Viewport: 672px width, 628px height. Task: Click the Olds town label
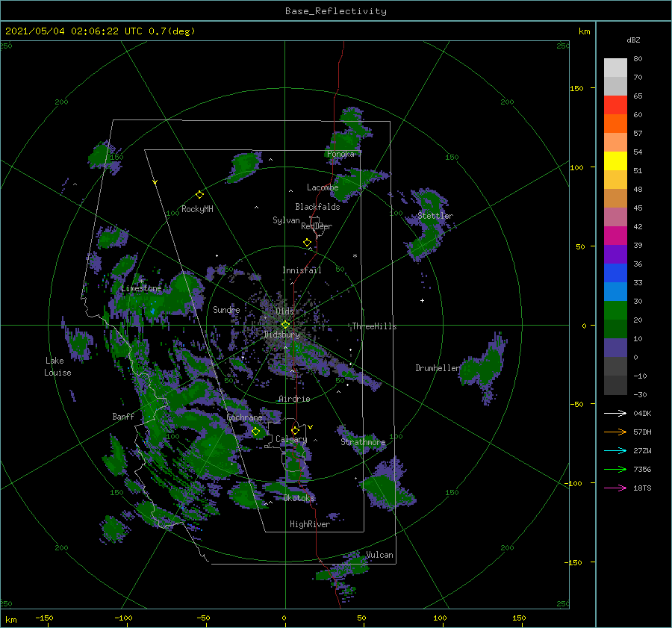284,311
